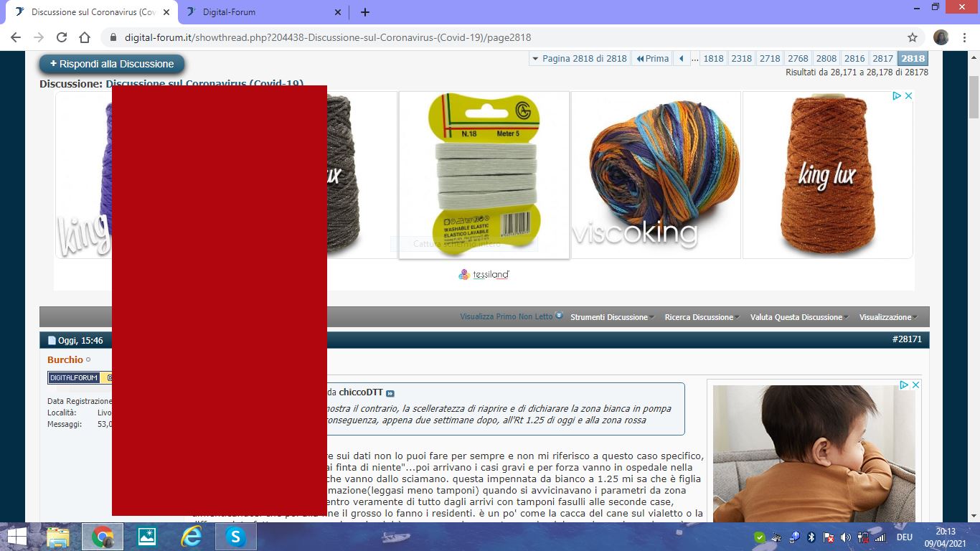This screenshot has height=551, width=980.
Task: Expand the Valuta Questa Discussione menu
Action: (x=800, y=317)
